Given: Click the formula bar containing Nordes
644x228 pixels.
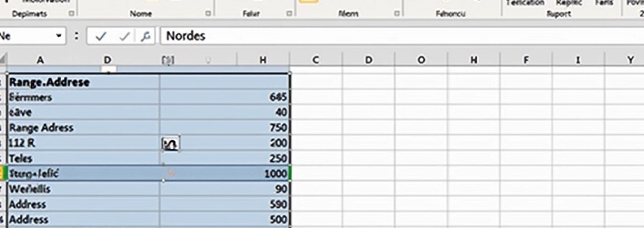Looking at the screenshot, I should pos(402,36).
